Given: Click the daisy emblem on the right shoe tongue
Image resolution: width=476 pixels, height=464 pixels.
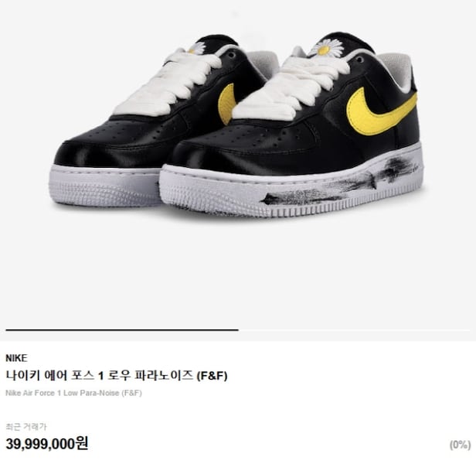Looking at the screenshot, I should (x=323, y=49).
